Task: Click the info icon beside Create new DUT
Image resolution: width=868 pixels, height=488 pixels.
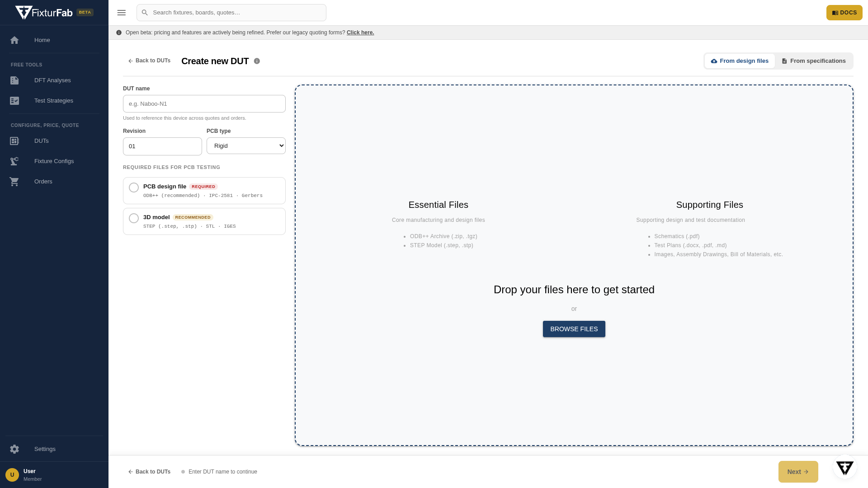Action: click(x=257, y=61)
